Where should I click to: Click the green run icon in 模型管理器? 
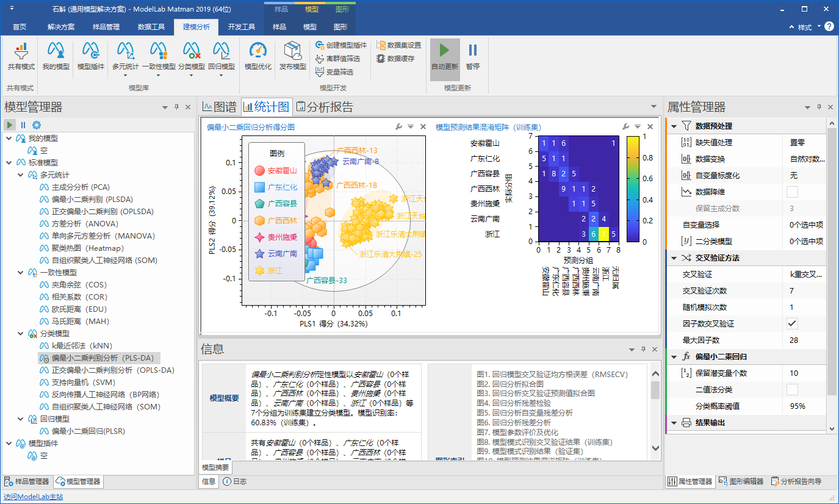coord(10,124)
